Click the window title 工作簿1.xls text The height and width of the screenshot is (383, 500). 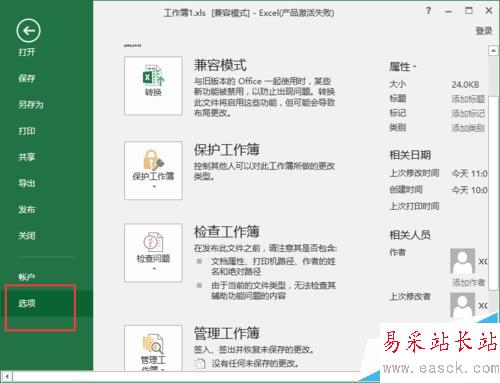click(x=184, y=13)
